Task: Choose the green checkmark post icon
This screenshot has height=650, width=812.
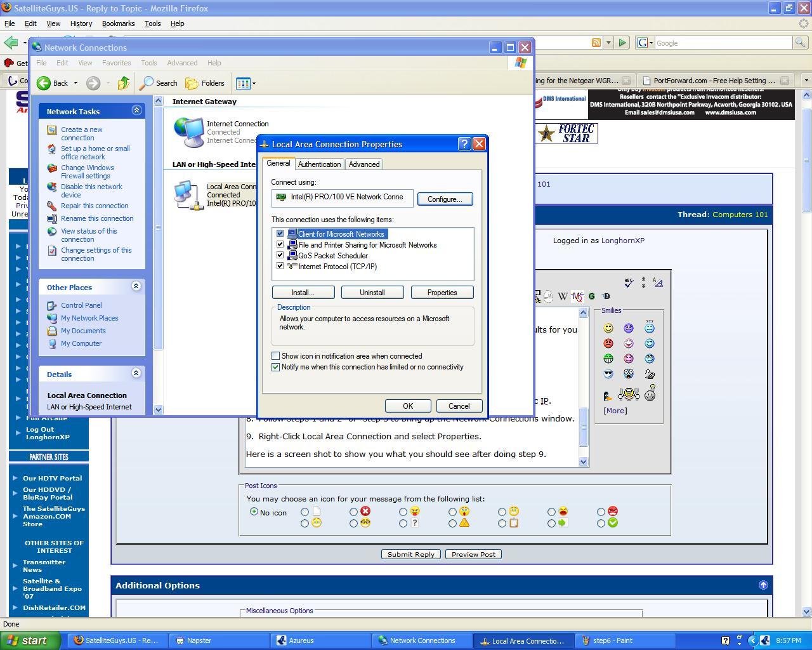Action: [601, 524]
